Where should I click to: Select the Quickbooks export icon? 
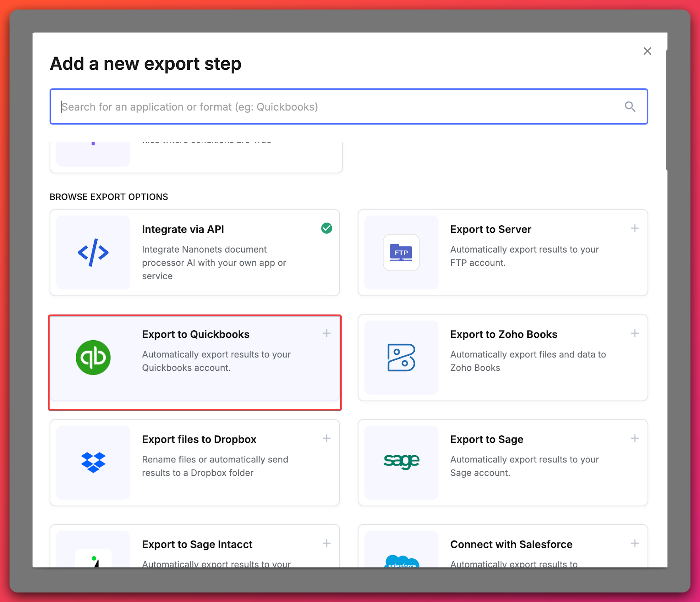point(93,357)
